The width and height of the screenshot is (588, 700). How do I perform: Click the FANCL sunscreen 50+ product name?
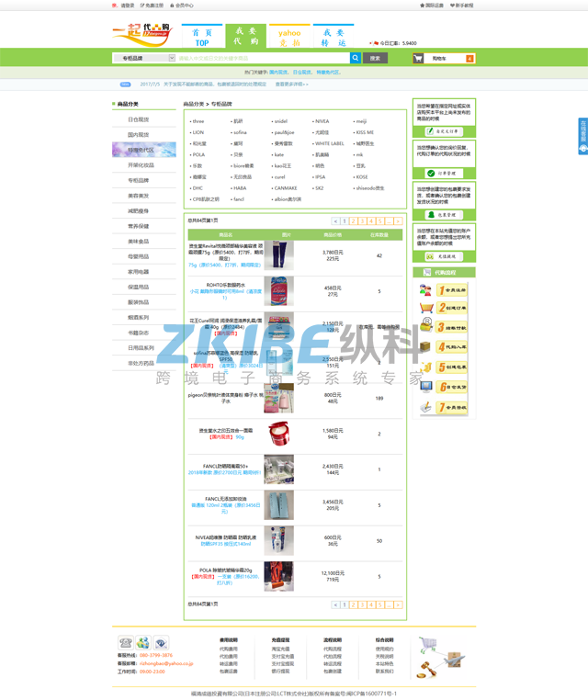(x=226, y=466)
